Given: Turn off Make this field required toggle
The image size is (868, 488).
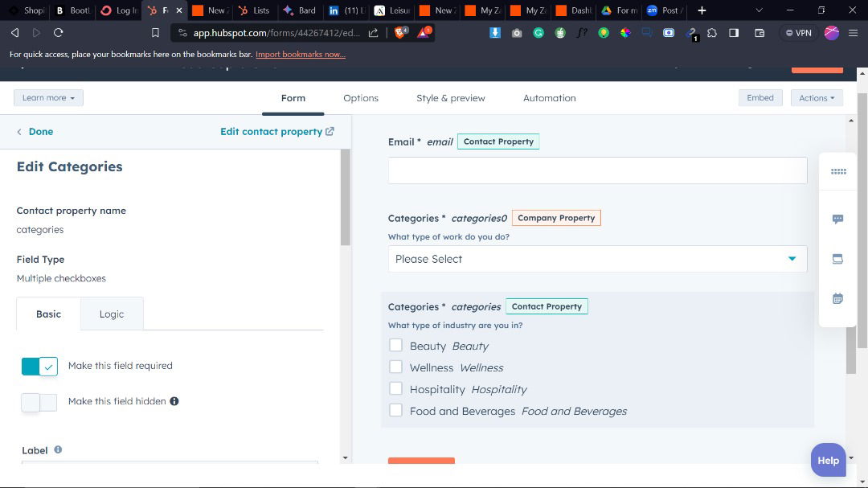Looking at the screenshot, I should [x=39, y=367].
